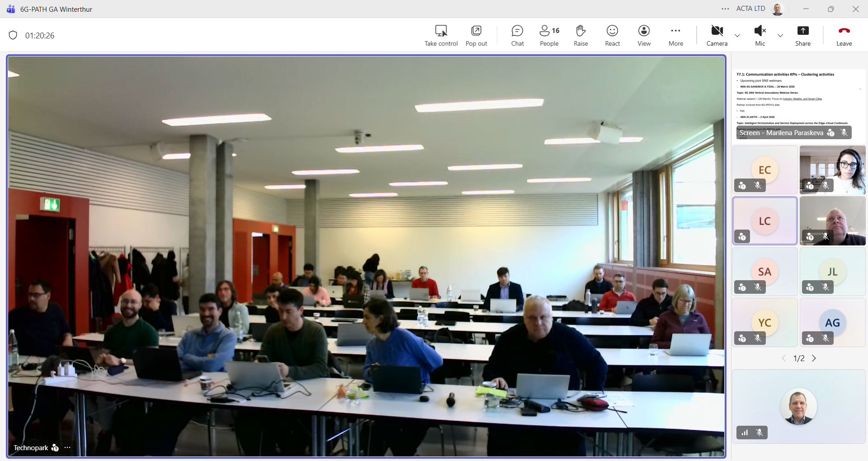Image resolution: width=868 pixels, height=461 pixels.
Task: Select the AG participant tile
Action: 833,323
